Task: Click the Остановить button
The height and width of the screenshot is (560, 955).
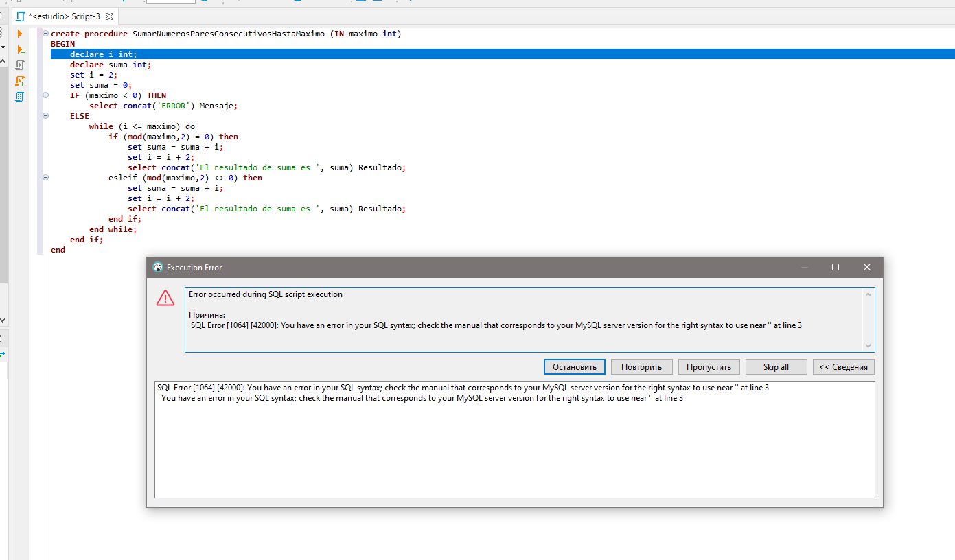Action: 575,367
